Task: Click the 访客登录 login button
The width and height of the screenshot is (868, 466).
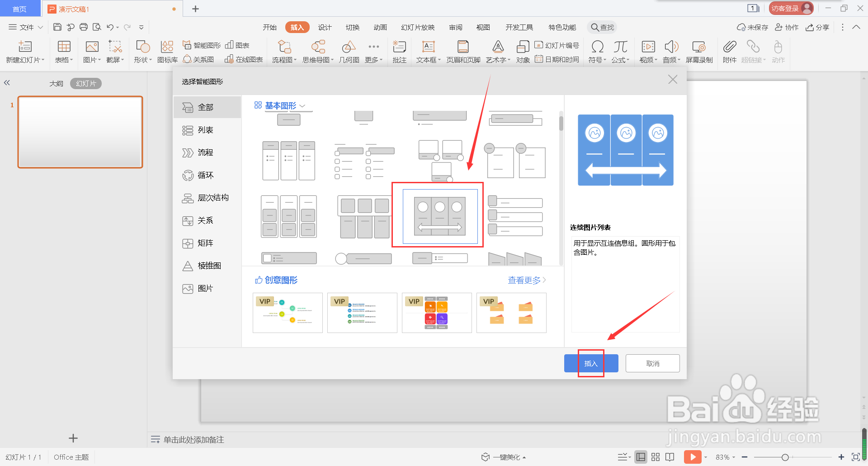Action: click(x=791, y=8)
